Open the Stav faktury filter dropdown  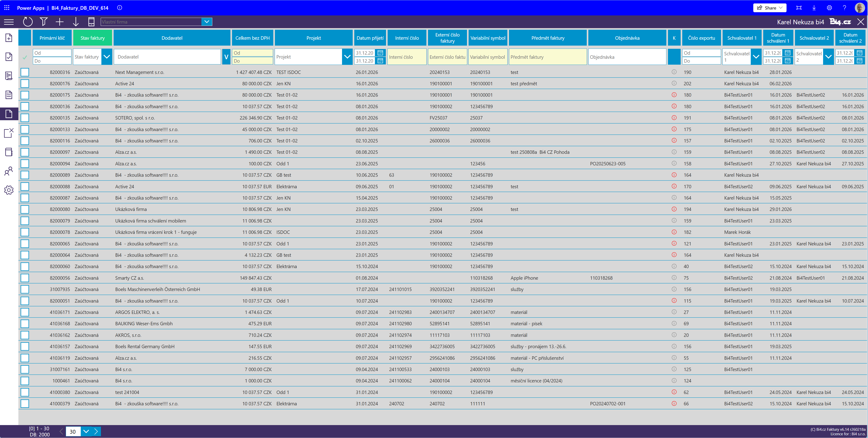click(x=106, y=57)
